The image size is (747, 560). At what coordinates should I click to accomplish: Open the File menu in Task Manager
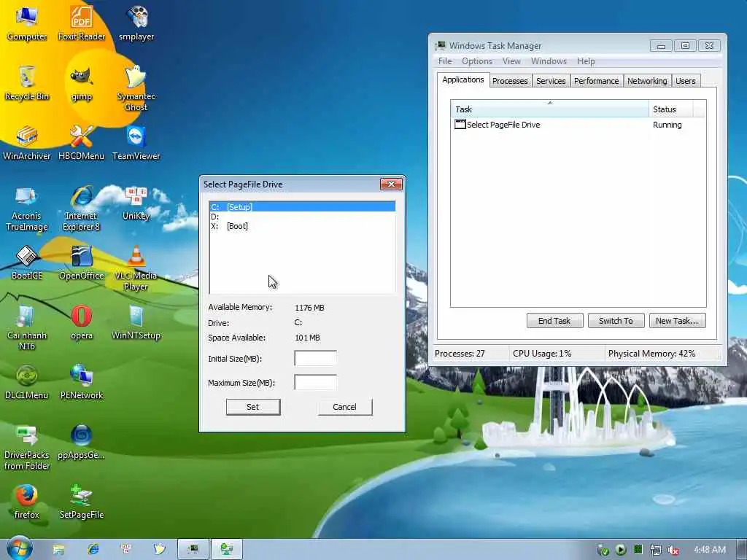[445, 61]
